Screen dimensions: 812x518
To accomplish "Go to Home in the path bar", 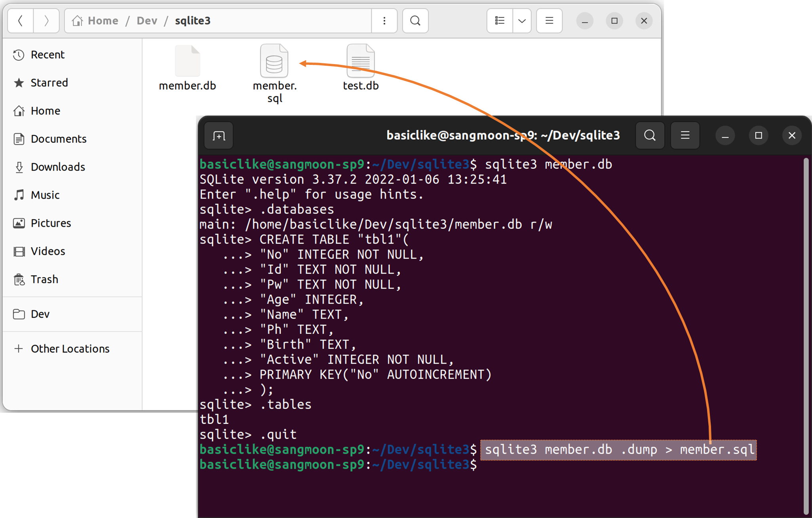I will (95, 21).
